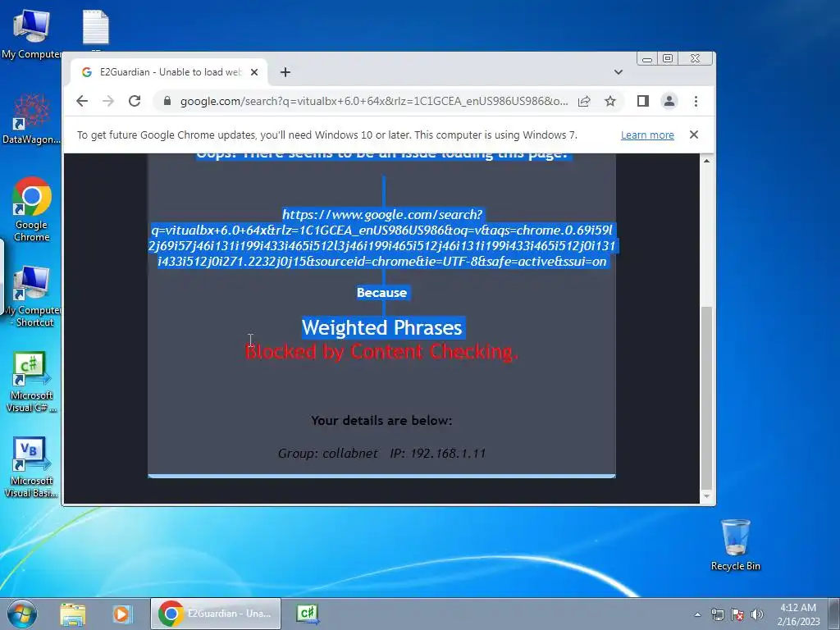The height and width of the screenshot is (630, 840).
Task: Select the E2Guardian - Unable to load tab
Action: (x=169, y=72)
